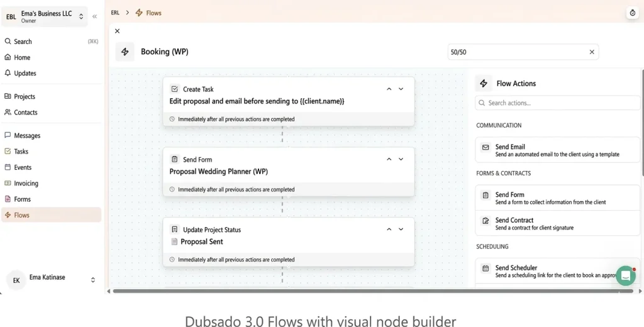Close the flow editor with X icon
This screenshot has height=327, width=644.
(117, 31)
